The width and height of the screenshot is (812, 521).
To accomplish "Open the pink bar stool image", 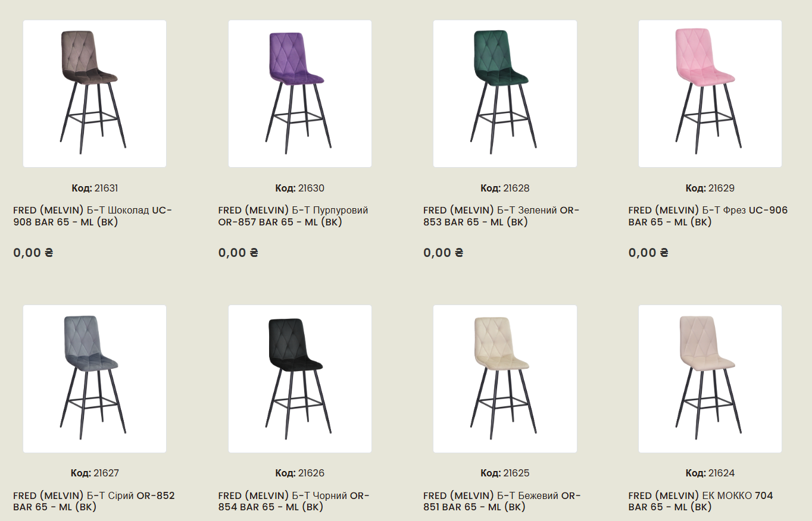I will (710, 94).
